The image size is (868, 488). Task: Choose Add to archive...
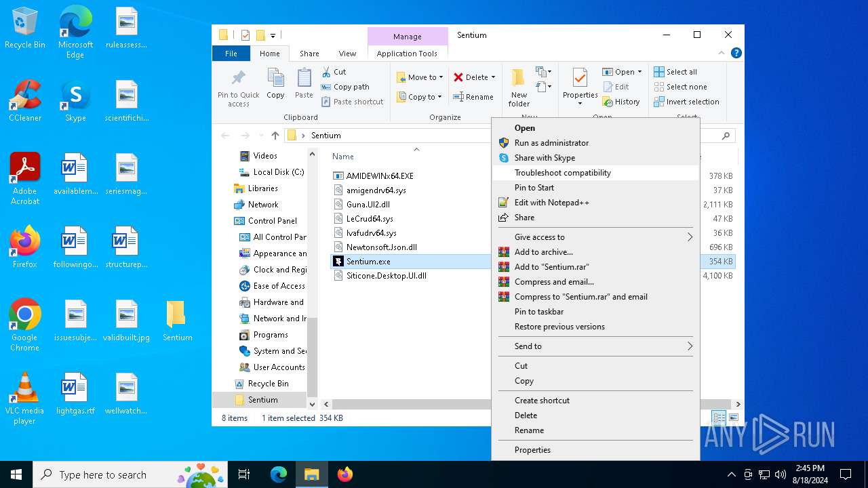595,252
